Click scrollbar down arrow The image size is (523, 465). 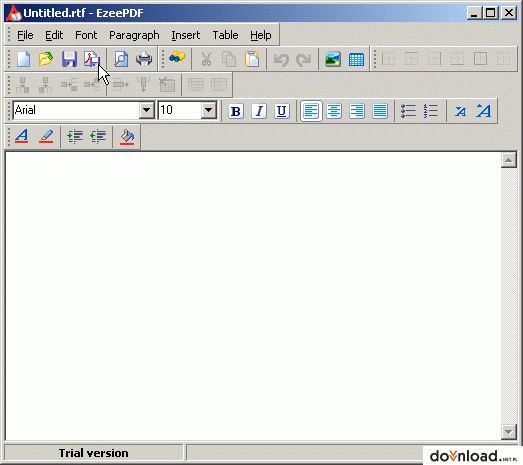509,432
